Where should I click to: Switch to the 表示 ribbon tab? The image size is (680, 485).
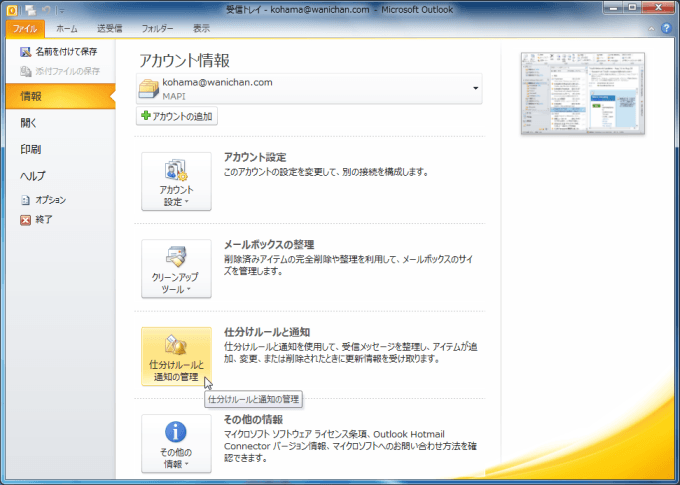[201, 29]
